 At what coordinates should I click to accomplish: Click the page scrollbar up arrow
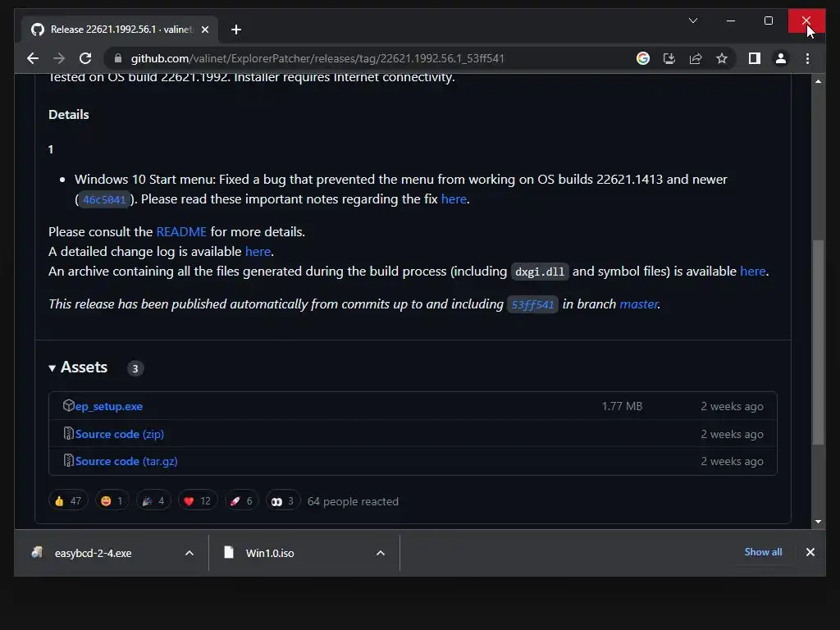point(818,81)
